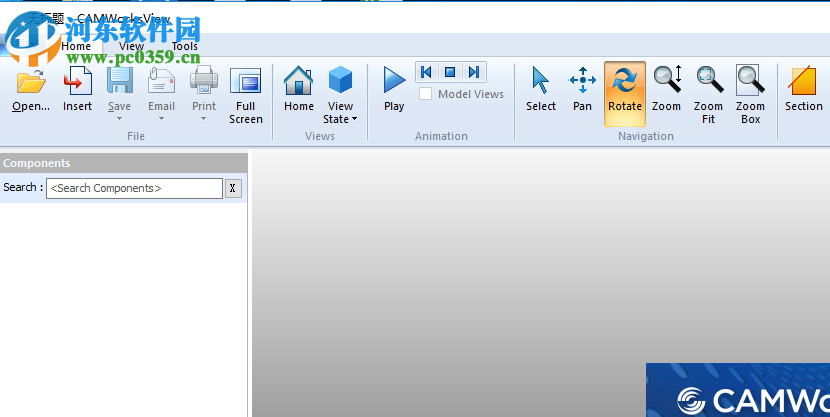Go to the Home view (house icon)
Image resolution: width=830 pixels, height=417 pixels.
click(x=299, y=80)
